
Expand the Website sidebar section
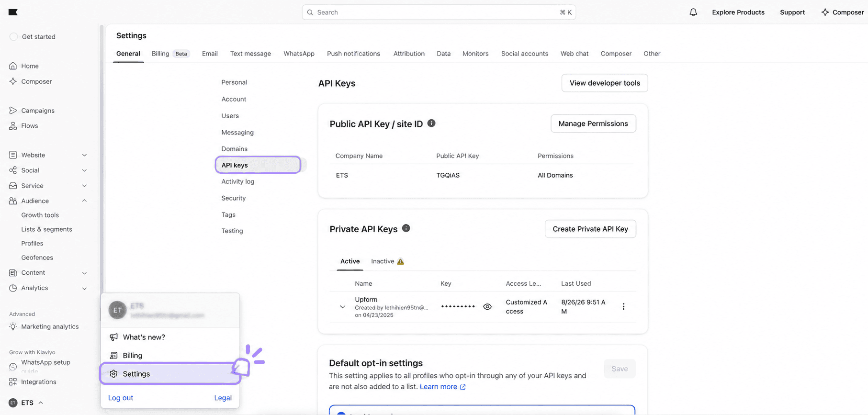(84, 155)
